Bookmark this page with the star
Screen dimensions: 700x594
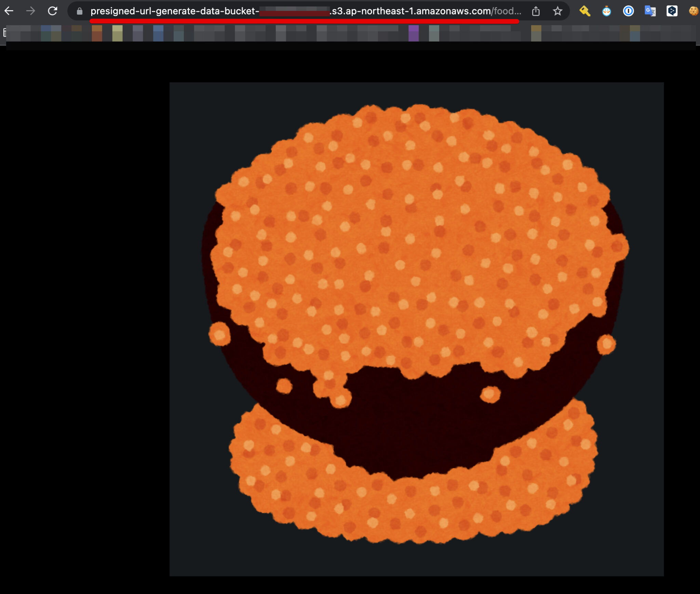point(557,11)
